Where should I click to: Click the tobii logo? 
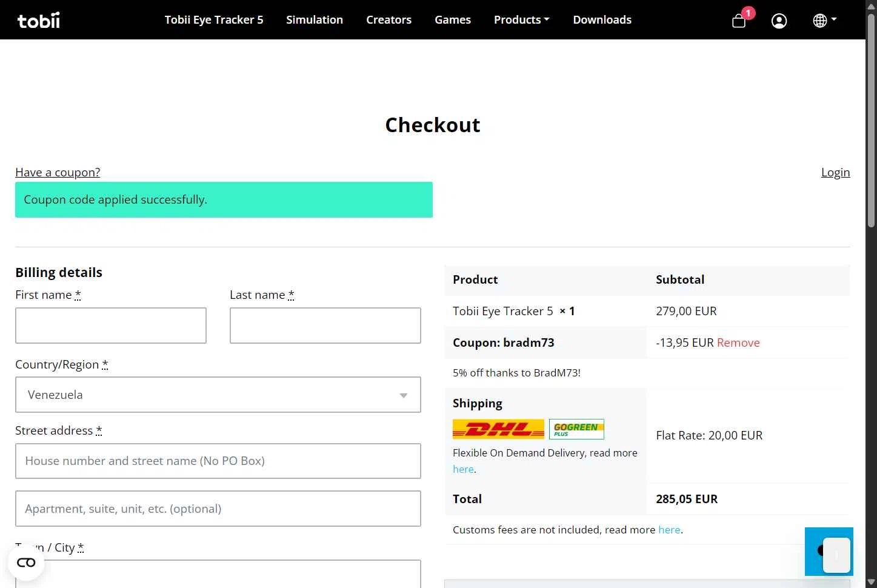[39, 20]
